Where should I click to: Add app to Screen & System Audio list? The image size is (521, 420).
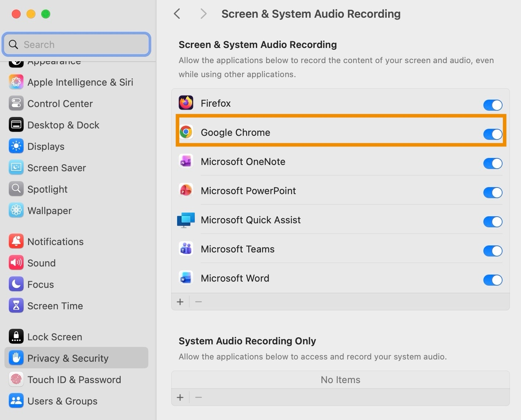180,302
